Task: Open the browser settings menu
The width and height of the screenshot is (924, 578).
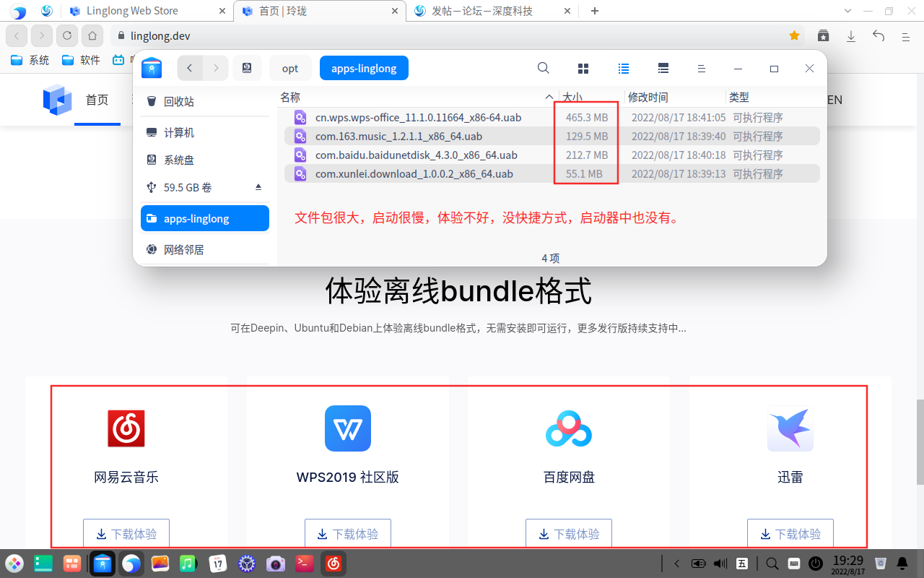Action: (x=905, y=35)
